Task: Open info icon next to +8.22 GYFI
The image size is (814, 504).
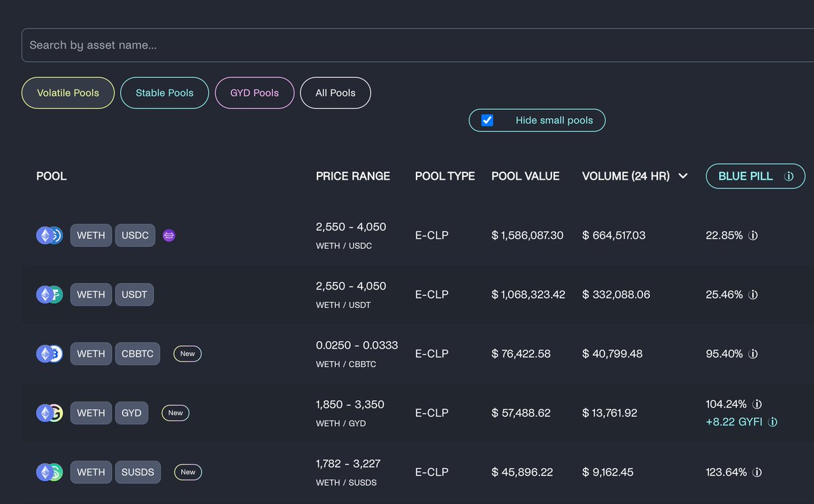Action: [773, 422]
